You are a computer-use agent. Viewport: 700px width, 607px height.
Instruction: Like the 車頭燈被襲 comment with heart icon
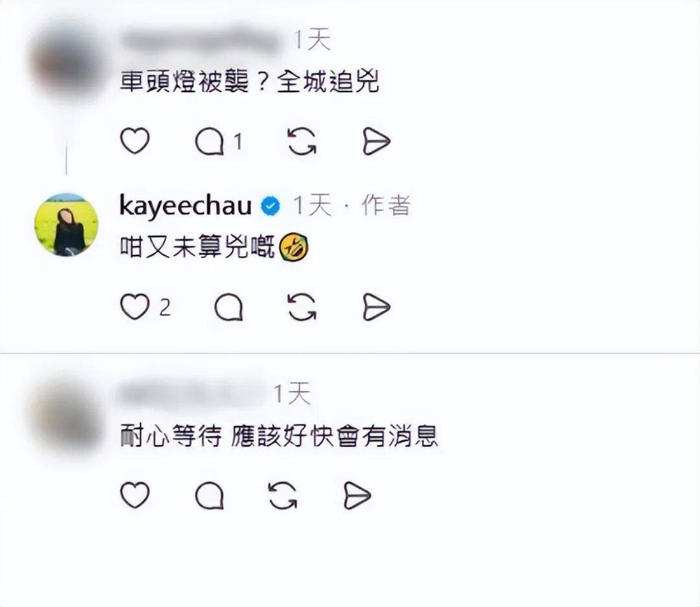pos(135,141)
